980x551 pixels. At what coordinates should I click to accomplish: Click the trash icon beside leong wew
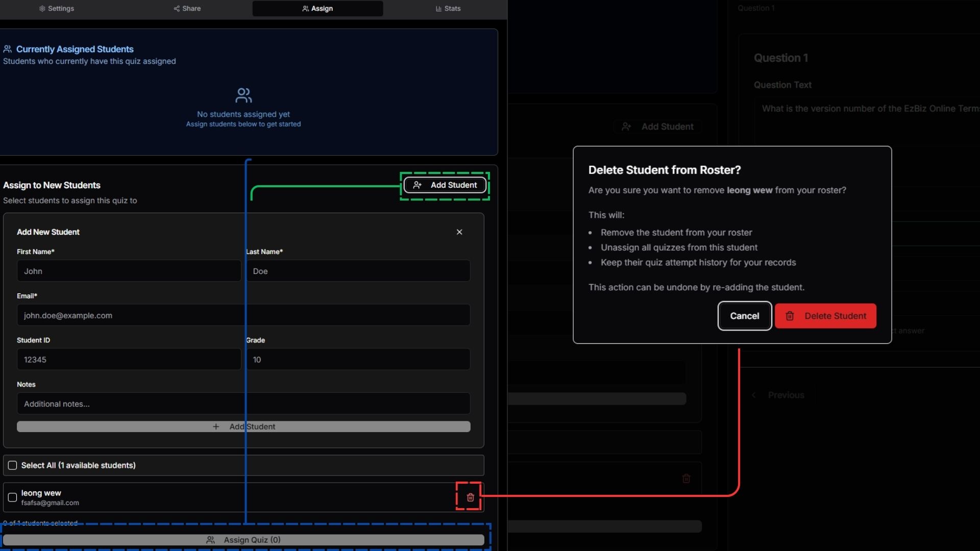[x=469, y=497]
